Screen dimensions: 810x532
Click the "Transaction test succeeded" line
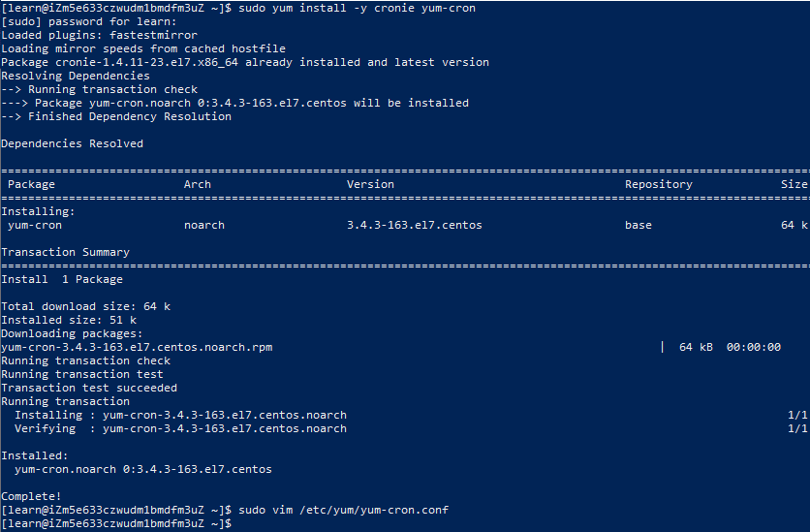coord(89,388)
